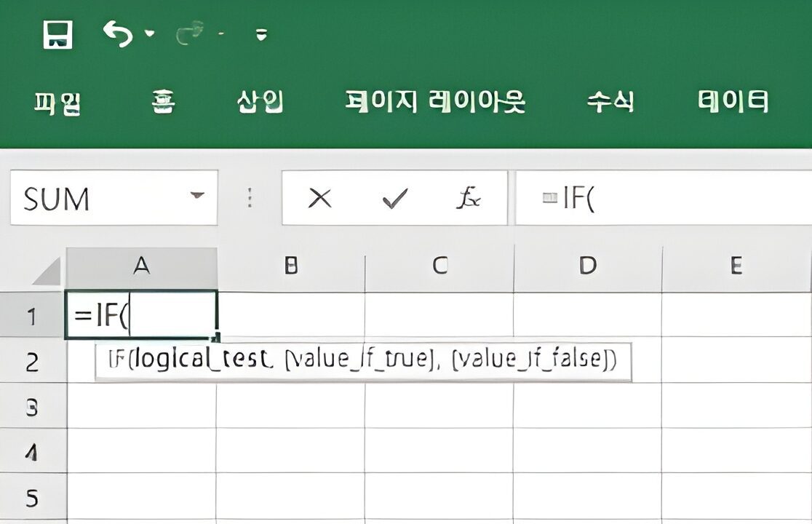Screen dimensions: 812x524
Task: Click cell E3
Action: [736, 405]
